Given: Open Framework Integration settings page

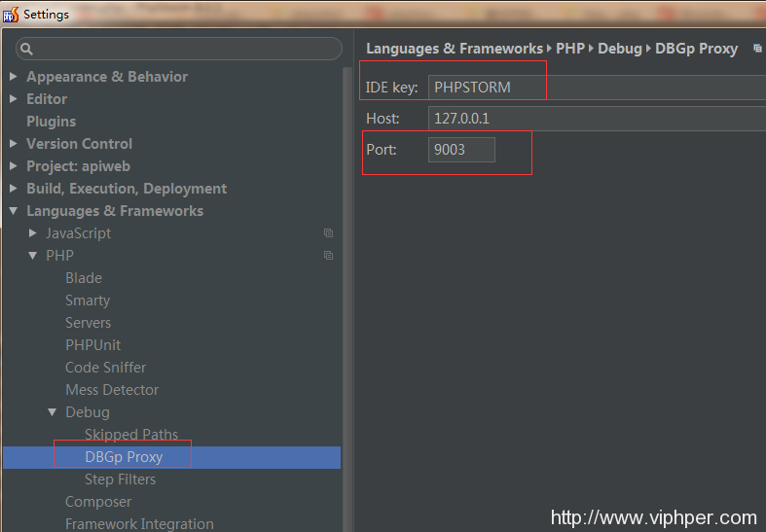Looking at the screenshot, I should coord(139,524).
